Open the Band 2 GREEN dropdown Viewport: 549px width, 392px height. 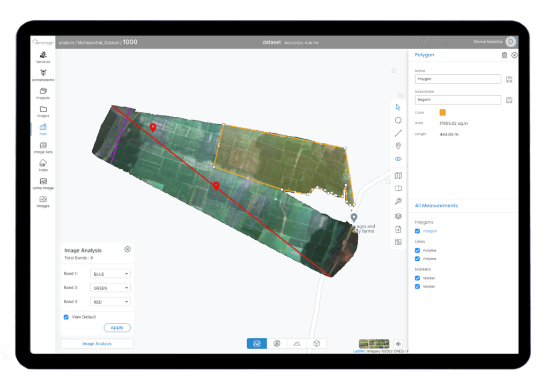[x=110, y=288]
